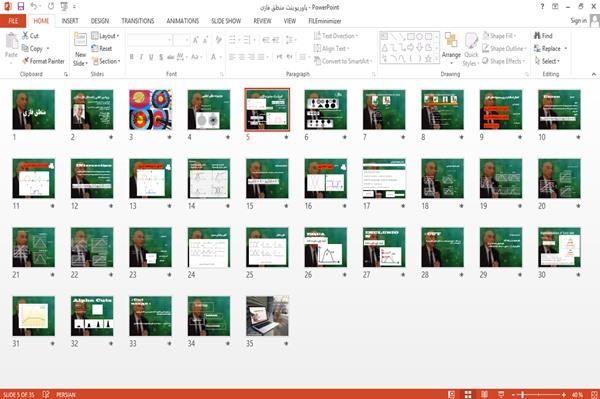Click the Cut scissors icon

(x=25, y=36)
